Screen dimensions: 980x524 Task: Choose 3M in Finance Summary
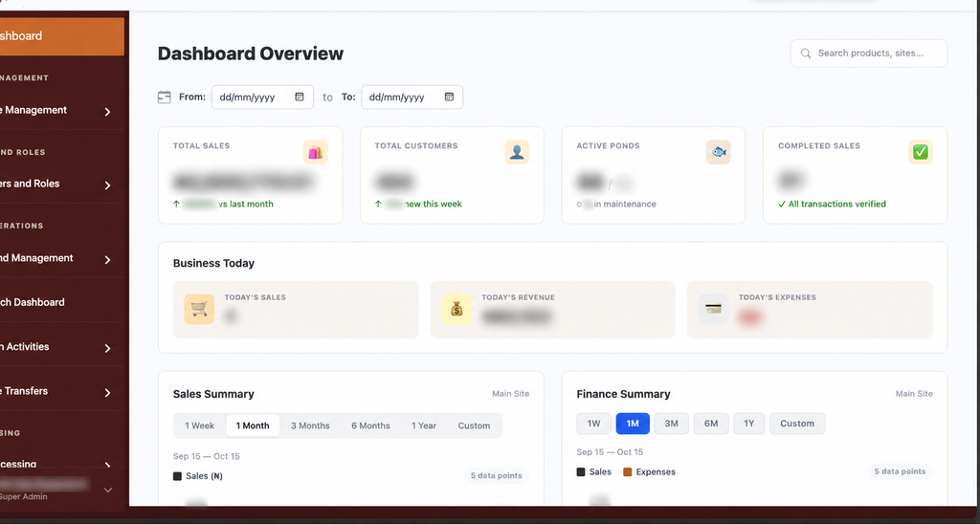671,424
